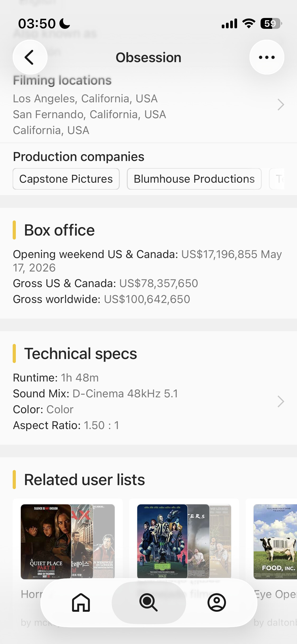
Task: Tap Los Angeles, California, USA location
Action: coord(85,99)
